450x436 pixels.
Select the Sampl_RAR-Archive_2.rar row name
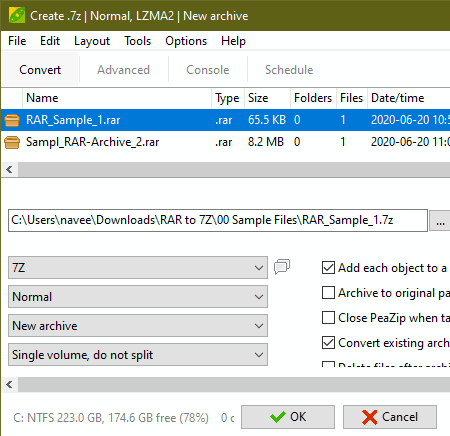(x=93, y=142)
